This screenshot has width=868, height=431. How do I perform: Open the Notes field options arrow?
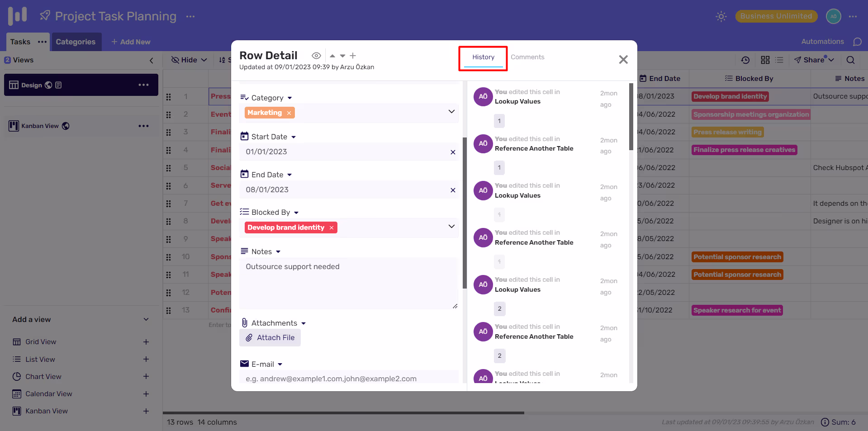(x=278, y=252)
